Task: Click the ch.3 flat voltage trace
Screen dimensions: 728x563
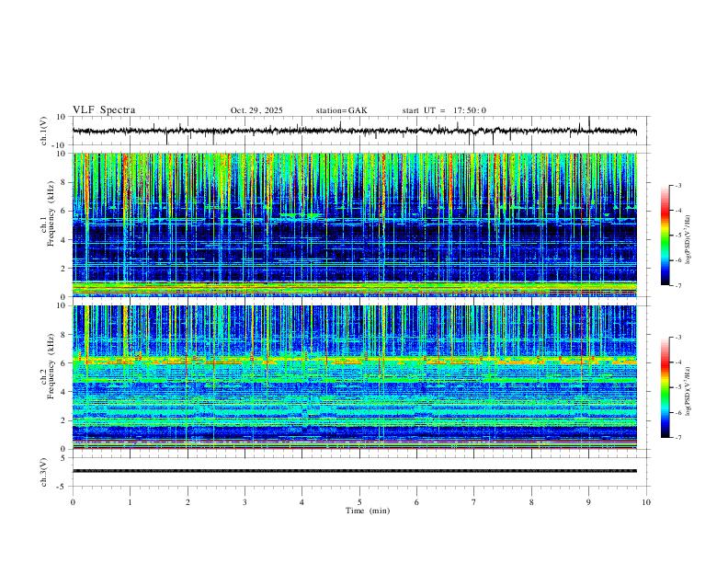Action: pos(355,471)
